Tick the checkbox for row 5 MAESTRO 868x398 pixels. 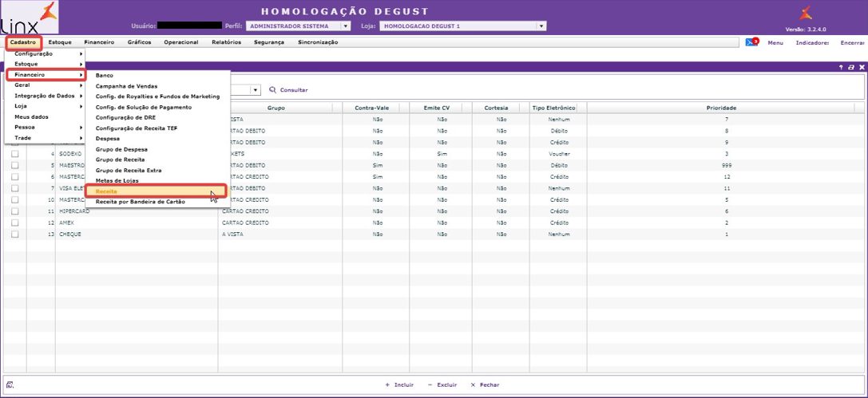[x=15, y=165]
